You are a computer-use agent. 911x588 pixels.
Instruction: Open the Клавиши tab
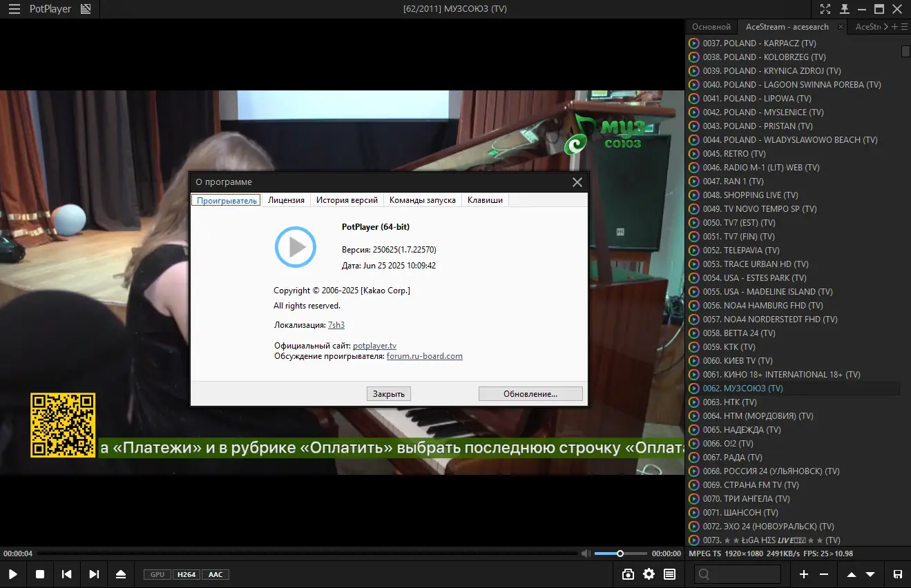(x=485, y=200)
